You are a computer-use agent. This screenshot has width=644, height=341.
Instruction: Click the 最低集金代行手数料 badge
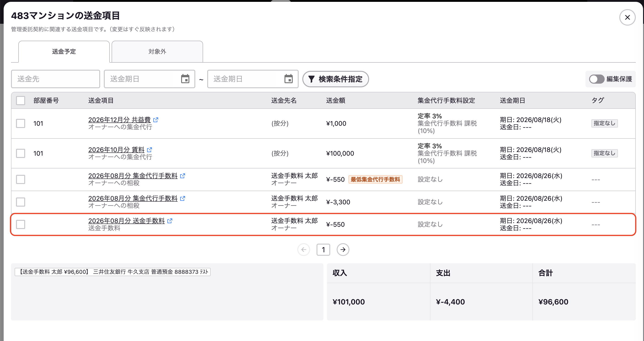pyautogui.click(x=375, y=179)
